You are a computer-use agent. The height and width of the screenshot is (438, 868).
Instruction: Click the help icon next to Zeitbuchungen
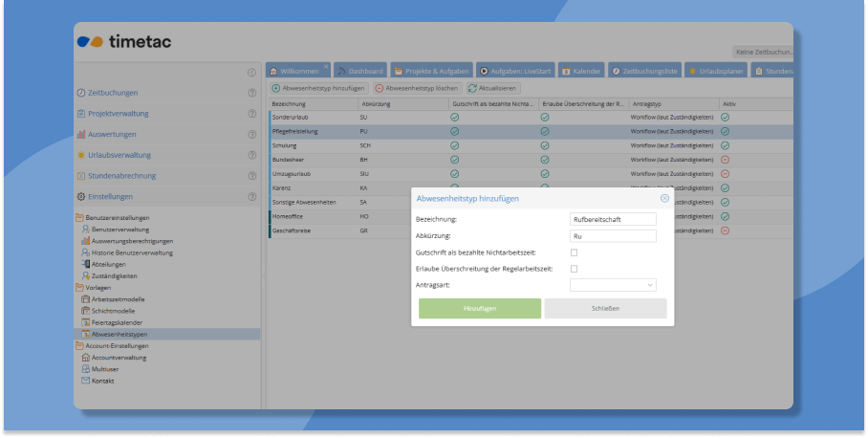251,93
